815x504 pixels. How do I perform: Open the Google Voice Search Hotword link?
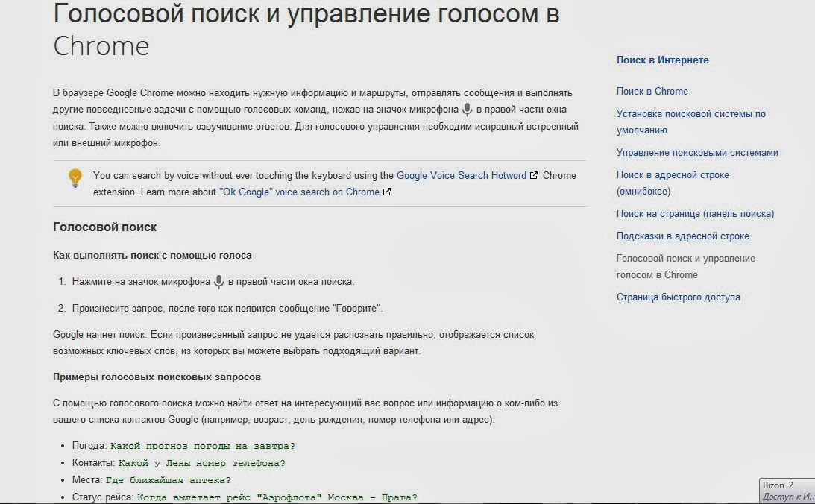click(462, 176)
